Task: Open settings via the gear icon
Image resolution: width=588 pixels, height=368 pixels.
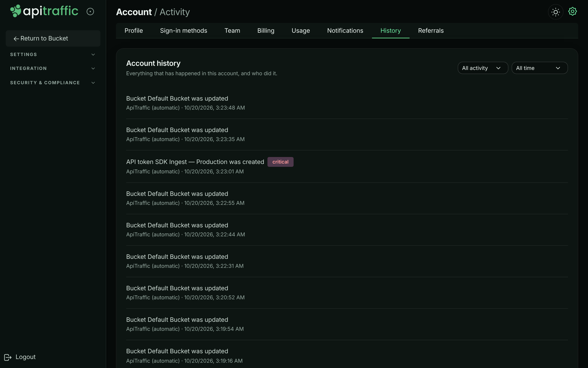Action: (572, 11)
